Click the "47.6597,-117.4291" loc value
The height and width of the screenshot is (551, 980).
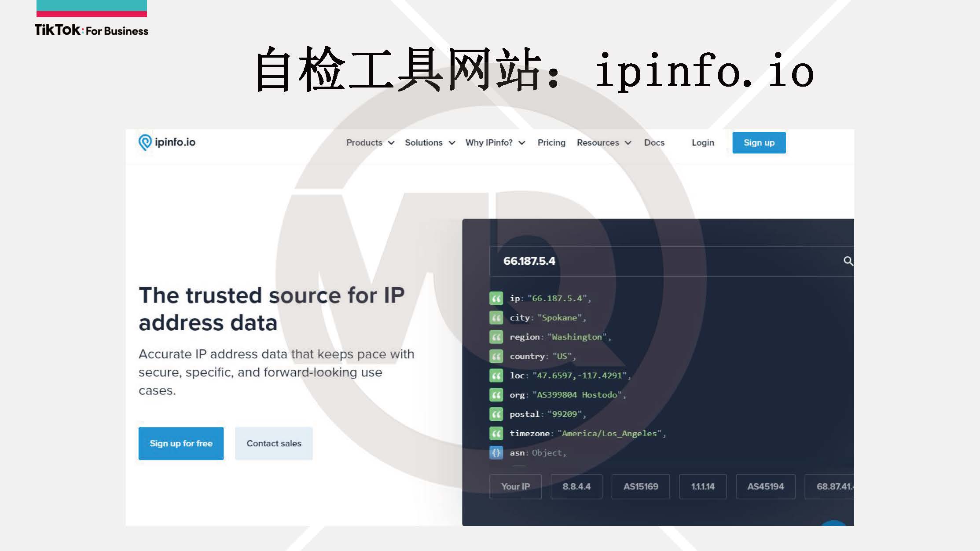coord(579,376)
